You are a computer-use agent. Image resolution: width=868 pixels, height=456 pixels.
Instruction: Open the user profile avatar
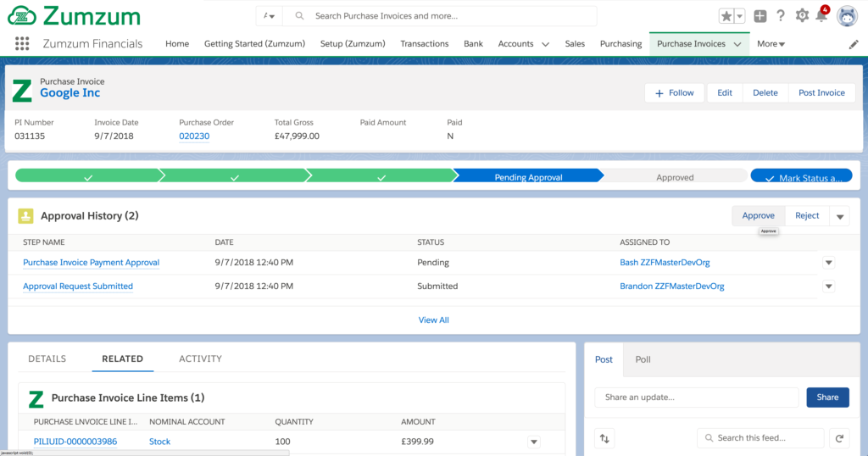click(x=847, y=16)
